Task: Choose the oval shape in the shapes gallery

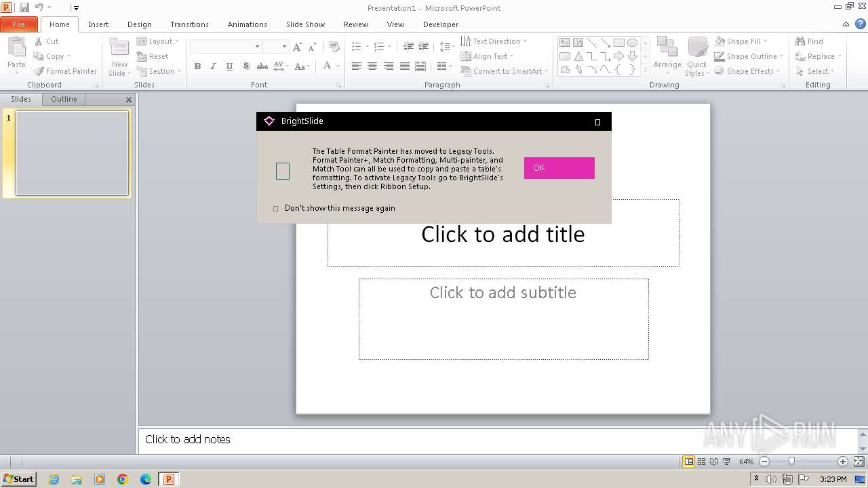Action: coord(632,43)
